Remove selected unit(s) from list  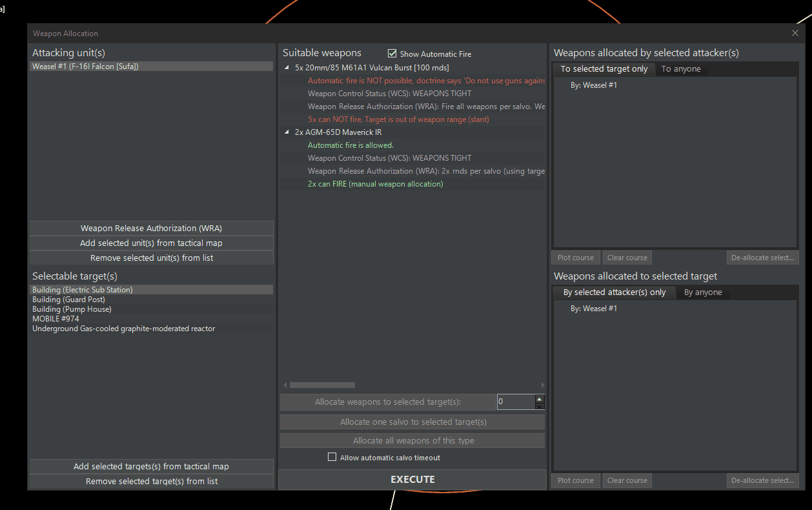click(x=151, y=258)
